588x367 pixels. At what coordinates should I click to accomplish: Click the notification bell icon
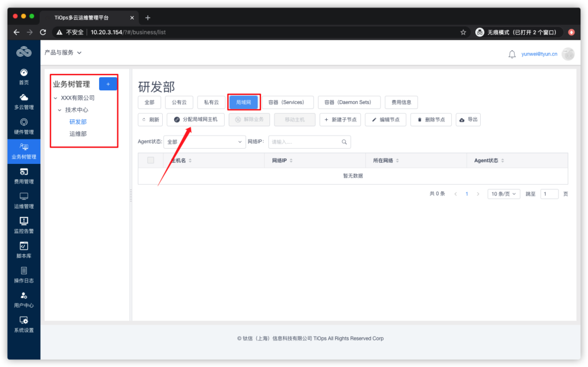(511, 54)
